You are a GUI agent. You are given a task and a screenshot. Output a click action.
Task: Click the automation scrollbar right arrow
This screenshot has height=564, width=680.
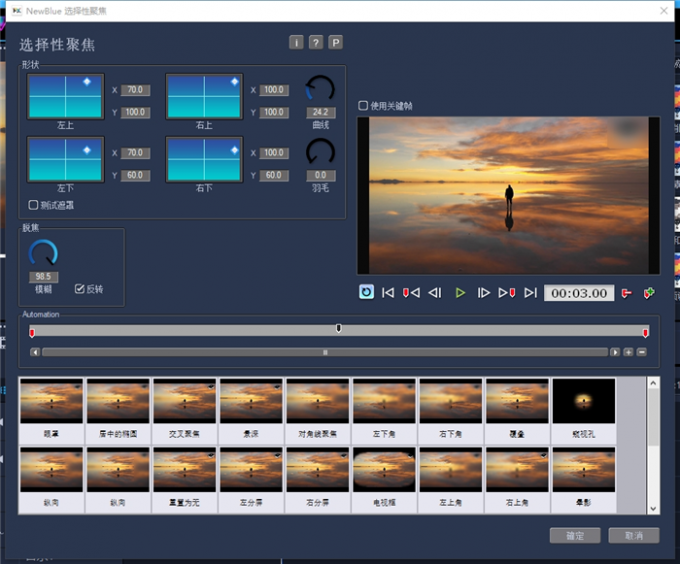click(x=615, y=352)
